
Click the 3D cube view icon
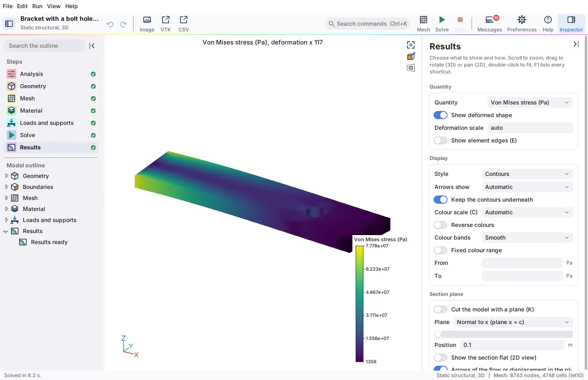411,56
